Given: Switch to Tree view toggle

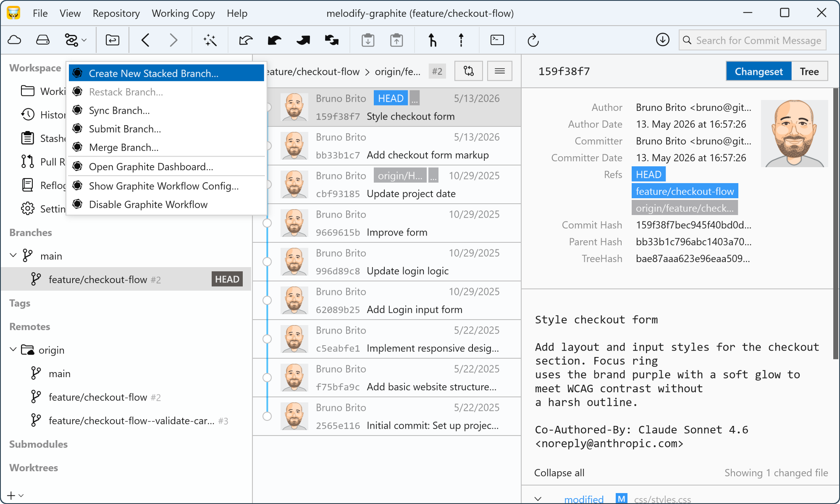Looking at the screenshot, I should coord(809,71).
